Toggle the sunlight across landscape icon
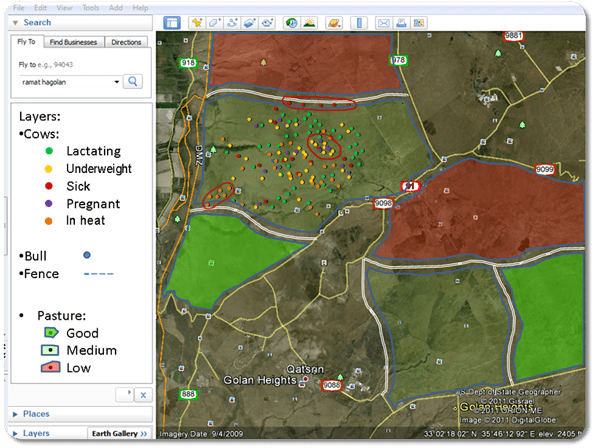 click(309, 22)
